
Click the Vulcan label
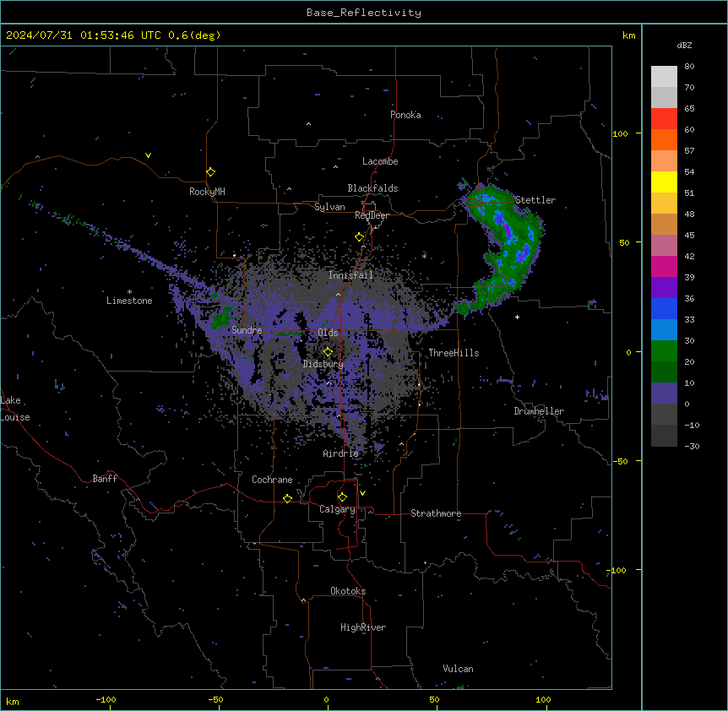pos(458,669)
